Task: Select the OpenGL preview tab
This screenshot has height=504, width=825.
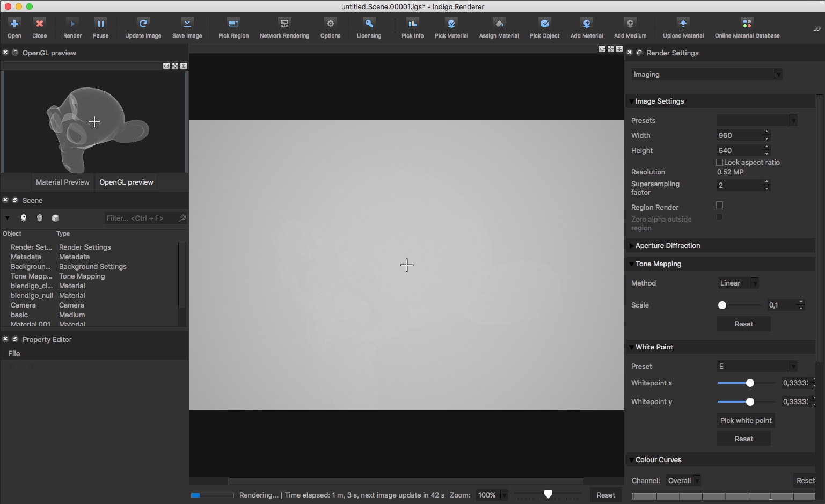Action: [x=126, y=182]
